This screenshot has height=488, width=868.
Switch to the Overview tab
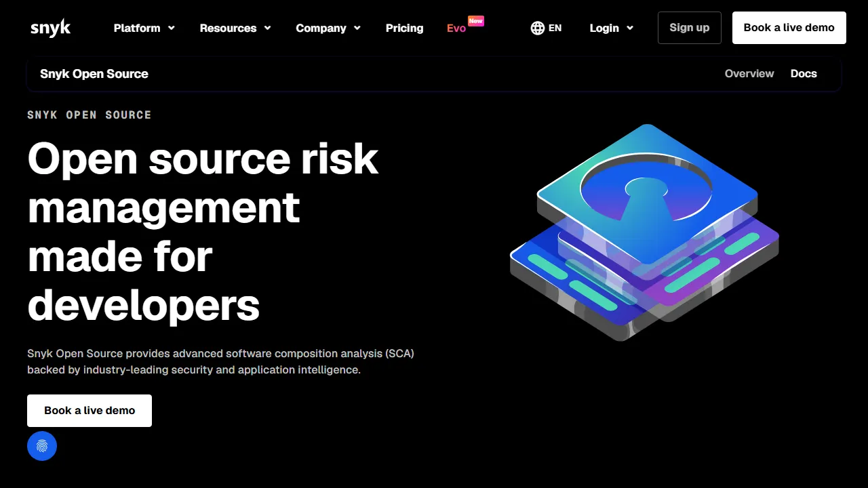click(749, 74)
